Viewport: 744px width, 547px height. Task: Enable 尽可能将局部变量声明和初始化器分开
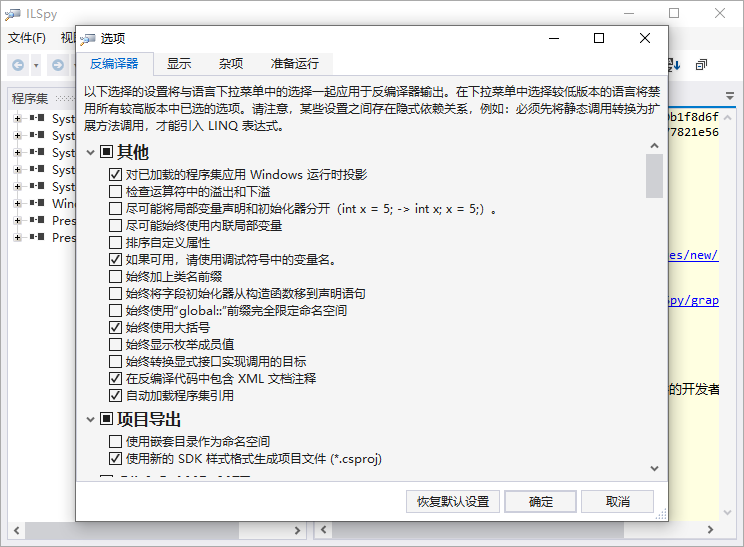point(115,209)
